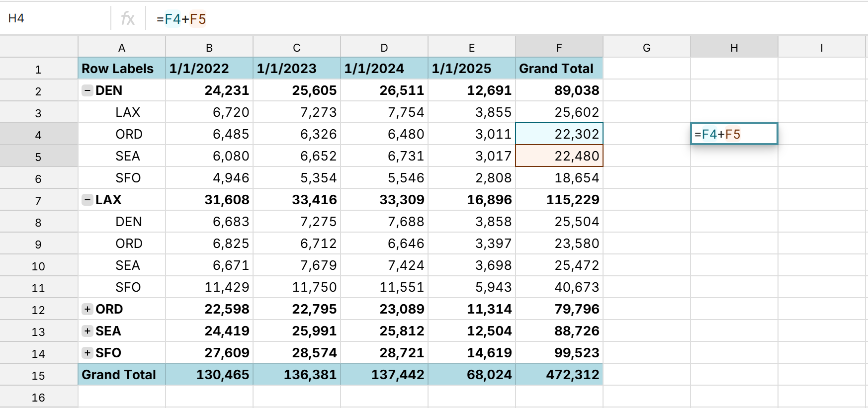Select column H header
868x408 pixels.
pos(734,48)
